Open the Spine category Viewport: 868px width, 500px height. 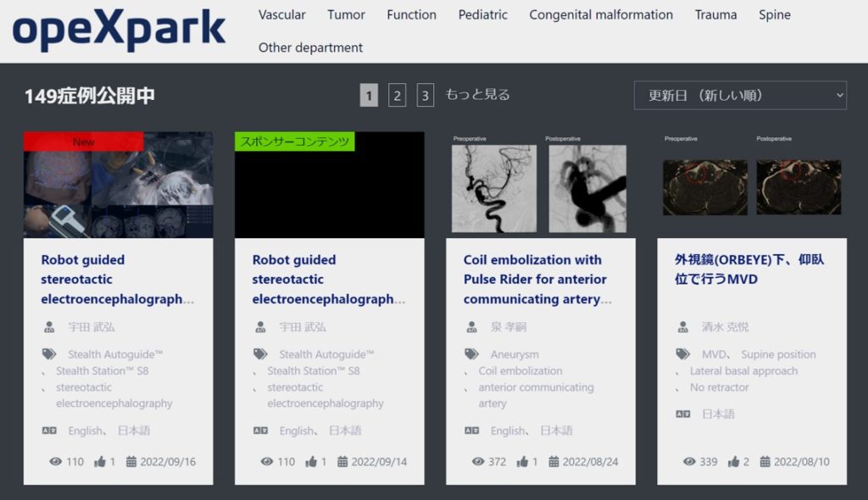775,14
